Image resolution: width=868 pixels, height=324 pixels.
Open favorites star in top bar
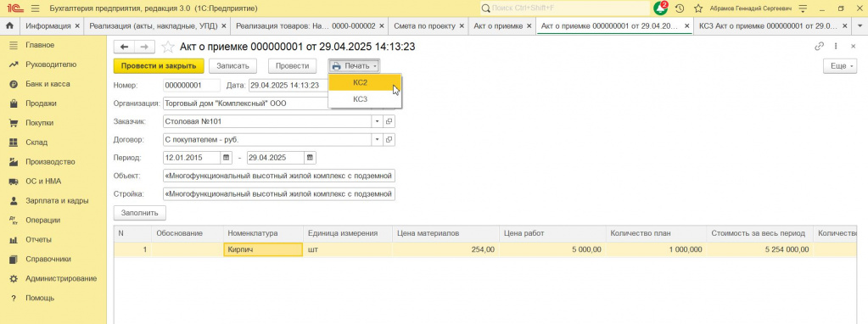(x=698, y=8)
